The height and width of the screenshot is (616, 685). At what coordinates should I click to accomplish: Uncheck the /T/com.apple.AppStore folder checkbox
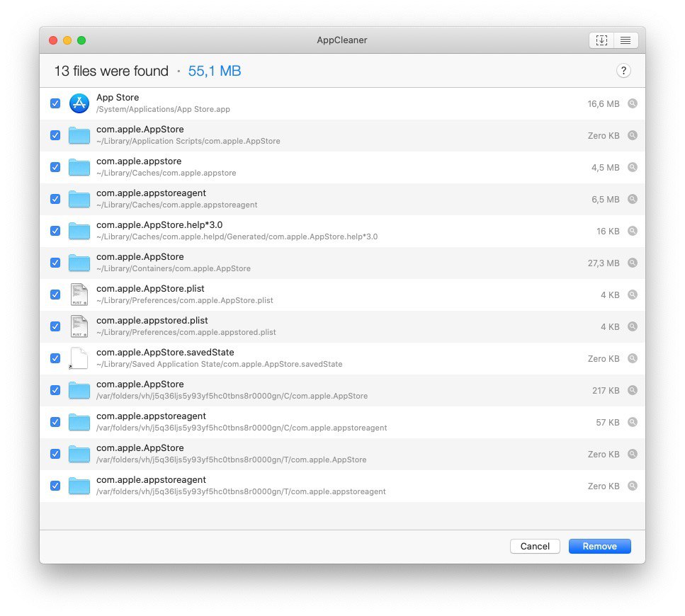(x=55, y=454)
